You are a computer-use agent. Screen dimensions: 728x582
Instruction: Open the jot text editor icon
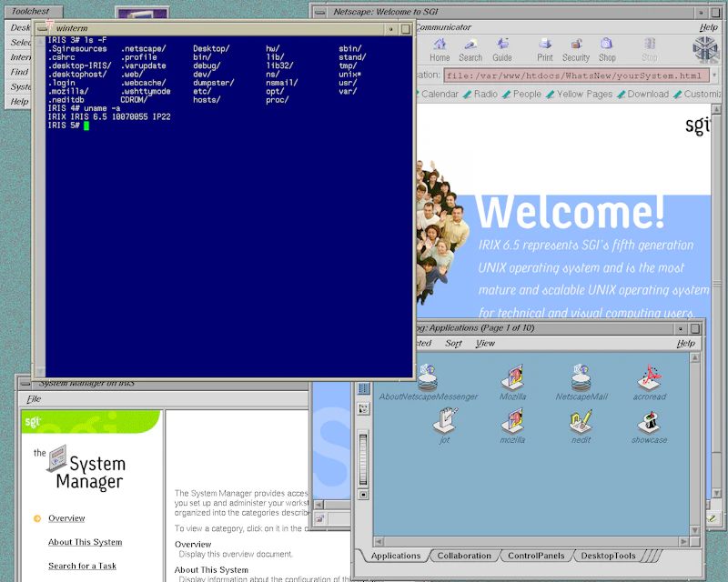(445, 420)
